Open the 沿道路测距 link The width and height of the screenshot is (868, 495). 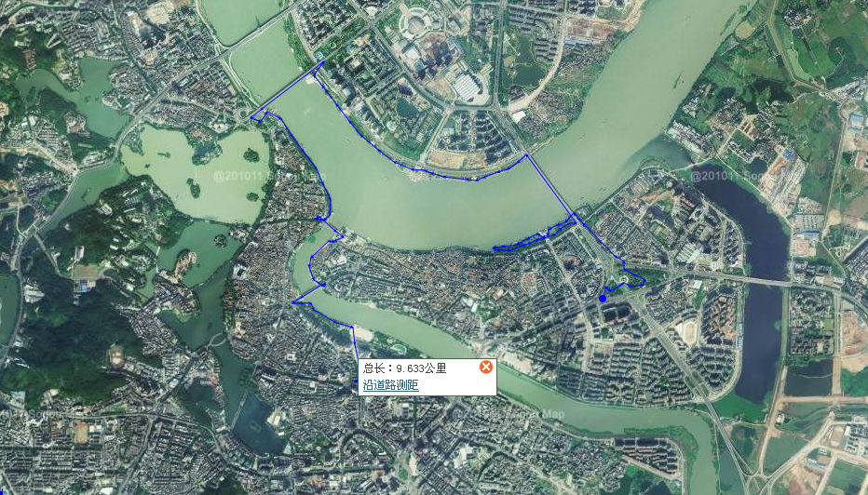coord(391,385)
